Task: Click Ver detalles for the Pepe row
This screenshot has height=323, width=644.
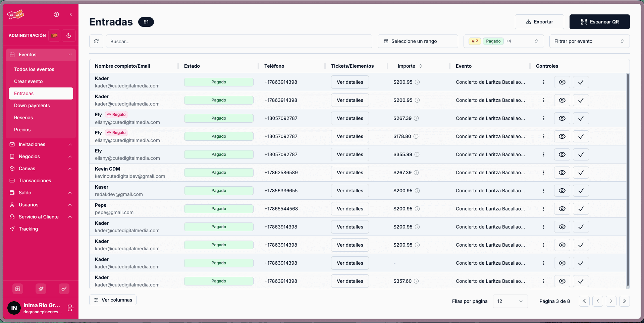Action: coord(350,209)
